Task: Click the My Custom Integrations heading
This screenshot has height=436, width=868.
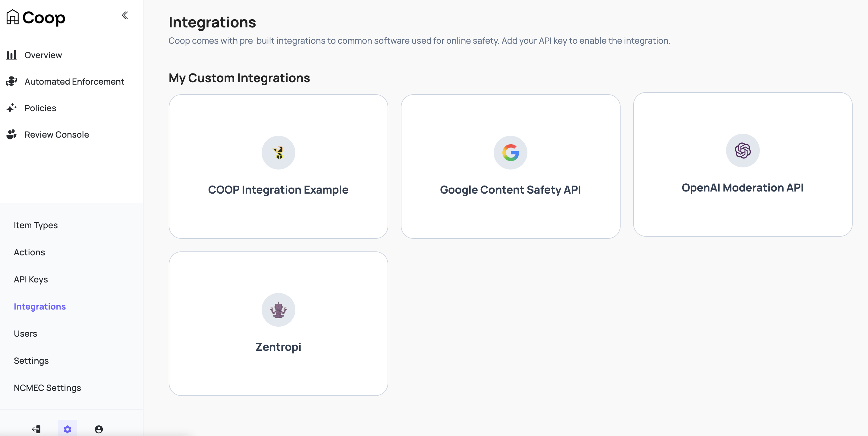Action: click(239, 78)
